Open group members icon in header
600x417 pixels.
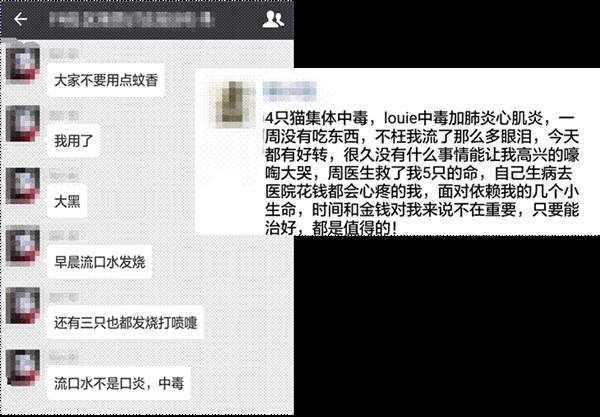pyautogui.click(x=273, y=19)
